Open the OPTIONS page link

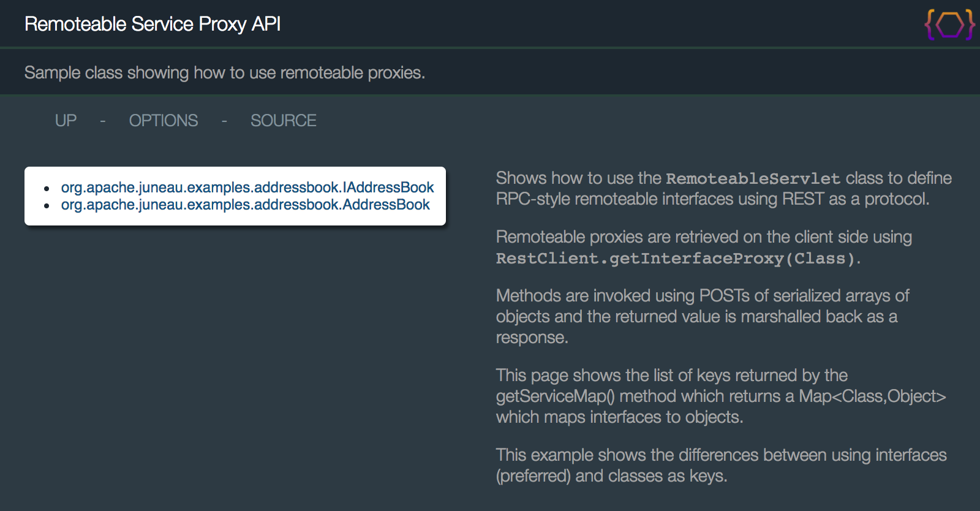point(163,121)
